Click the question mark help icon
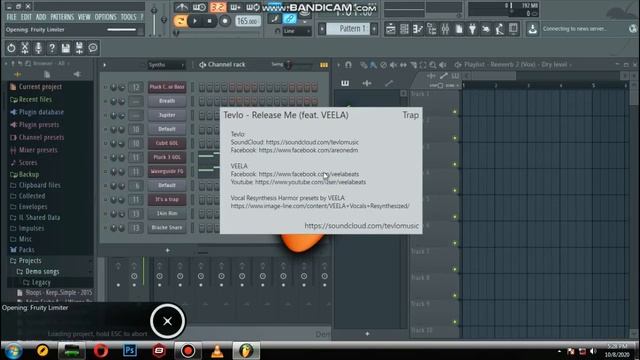This screenshot has height=360, width=640. [52, 48]
